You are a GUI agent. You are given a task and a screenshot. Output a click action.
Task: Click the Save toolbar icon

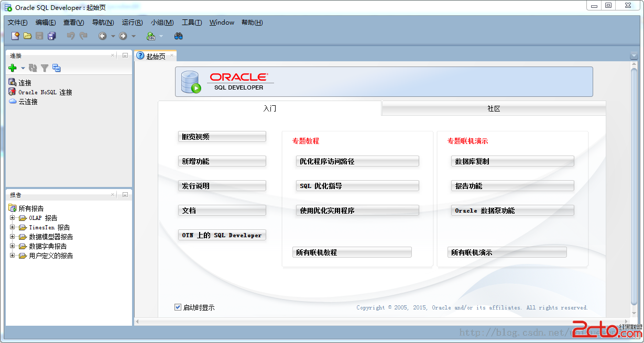(40, 36)
